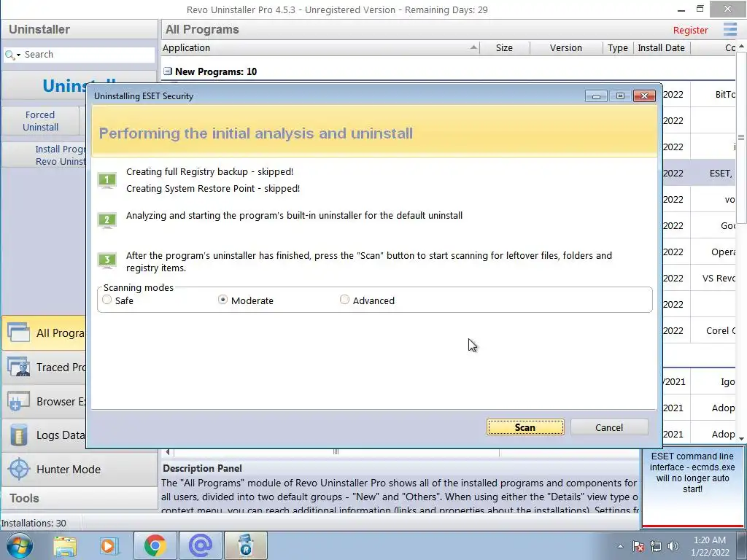The image size is (747, 560).
Task: Select the VS Revo row in list
Action: click(698, 278)
